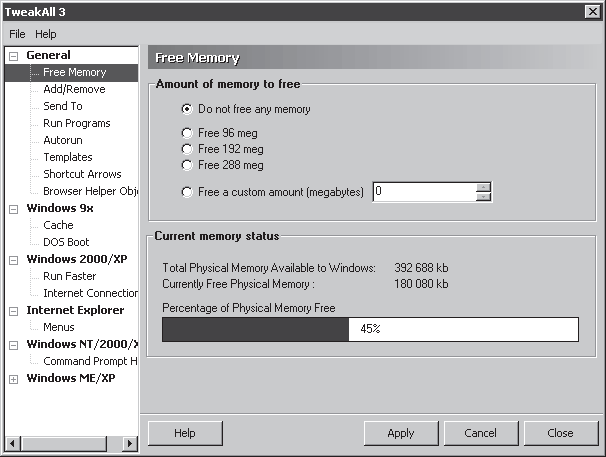Click the memory free percentage bar
The height and width of the screenshot is (457, 606).
[x=370, y=329]
